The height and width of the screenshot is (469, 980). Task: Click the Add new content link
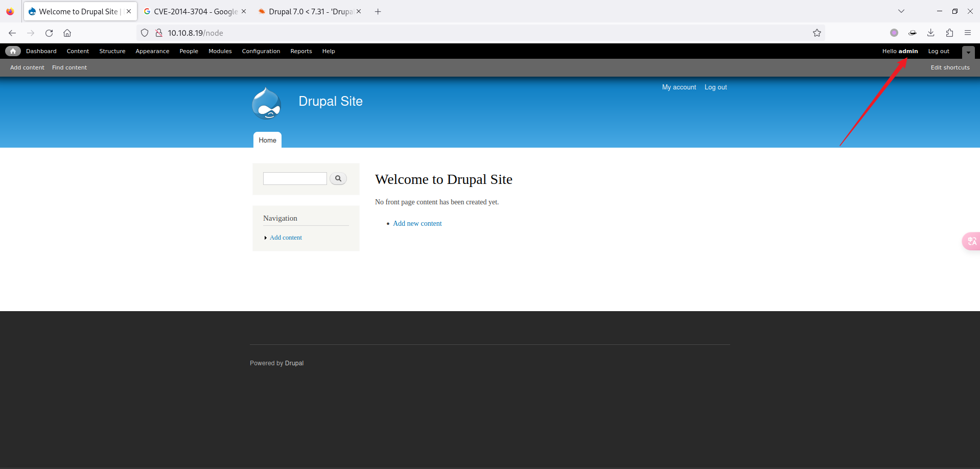(417, 223)
